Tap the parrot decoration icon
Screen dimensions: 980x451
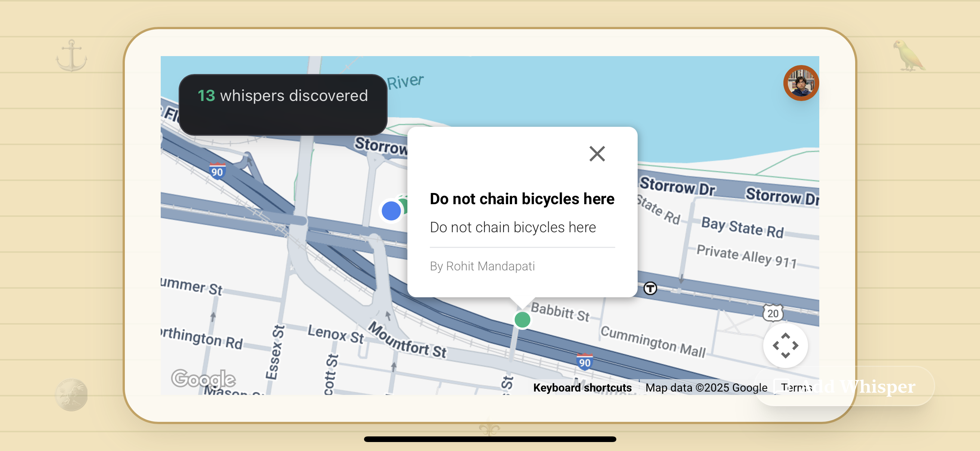pos(909,56)
